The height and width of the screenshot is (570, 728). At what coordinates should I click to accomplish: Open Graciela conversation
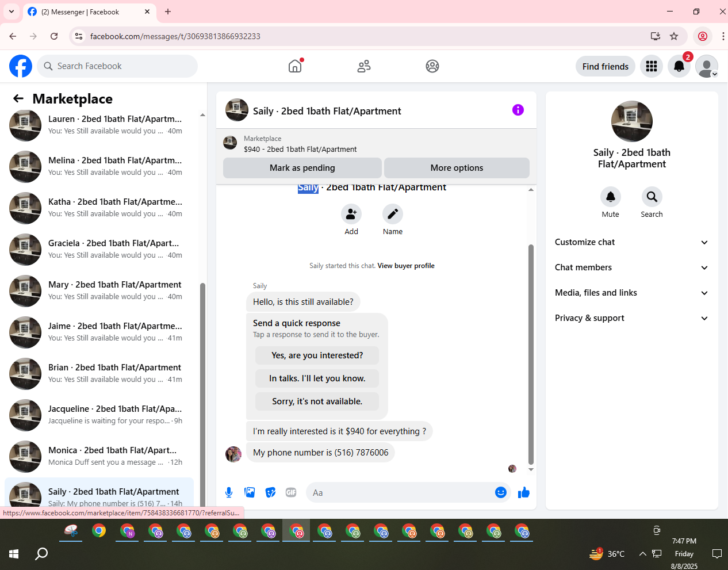pyautogui.click(x=99, y=249)
